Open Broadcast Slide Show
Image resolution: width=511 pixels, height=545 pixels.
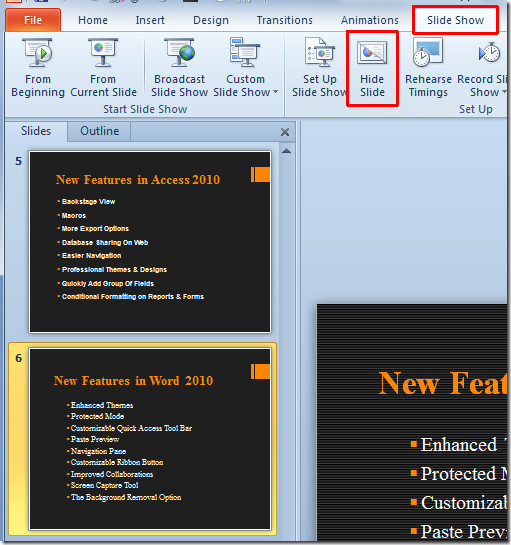(179, 68)
